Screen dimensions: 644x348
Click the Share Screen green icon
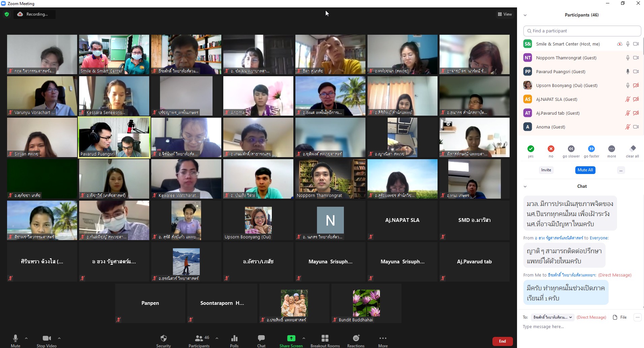(291, 338)
